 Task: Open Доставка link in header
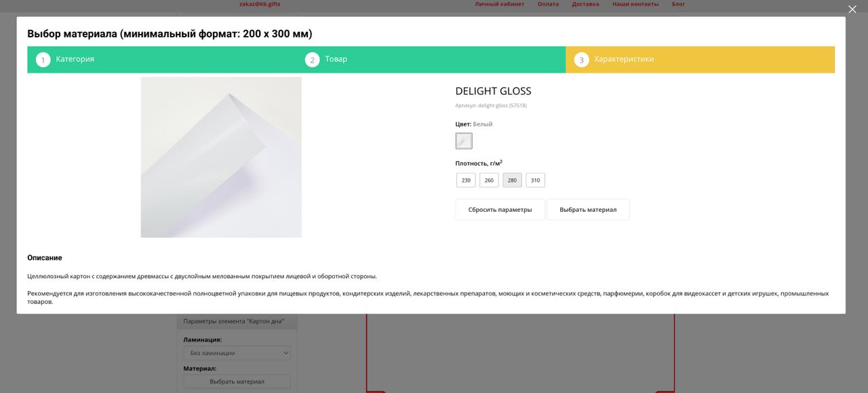pyautogui.click(x=585, y=4)
